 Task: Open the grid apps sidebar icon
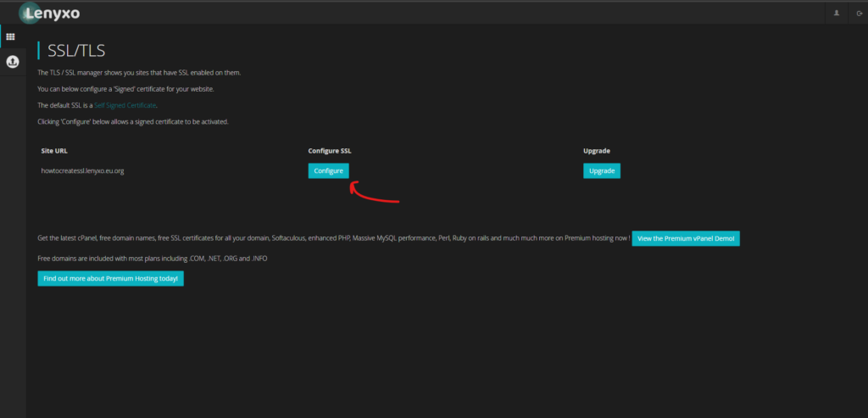(x=10, y=37)
